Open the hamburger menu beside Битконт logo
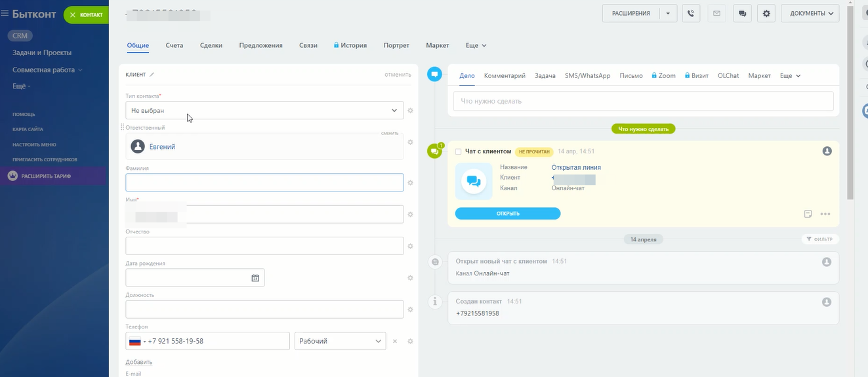 click(5, 14)
